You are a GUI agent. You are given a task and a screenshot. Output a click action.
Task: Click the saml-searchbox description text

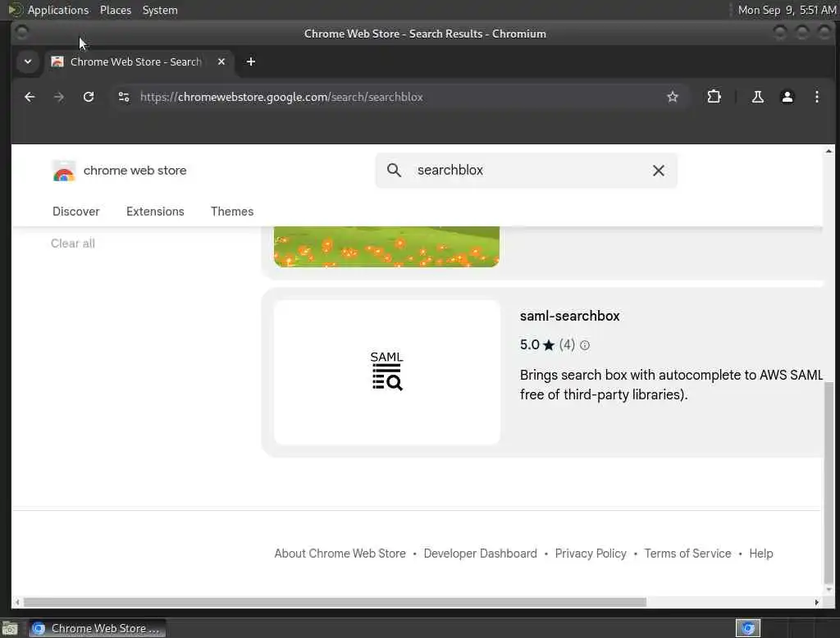click(671, 385)
